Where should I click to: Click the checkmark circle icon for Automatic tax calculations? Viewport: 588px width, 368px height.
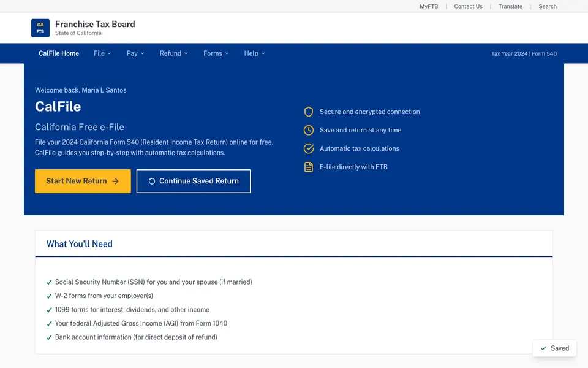(308, 148)
